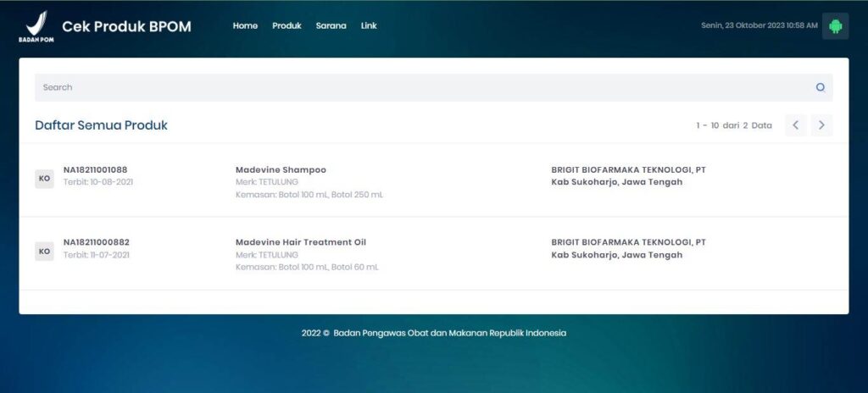The height and width of the screenshot is (393, 868).
Task: Open the Sarana menu
Action: (x=331, y=25)
